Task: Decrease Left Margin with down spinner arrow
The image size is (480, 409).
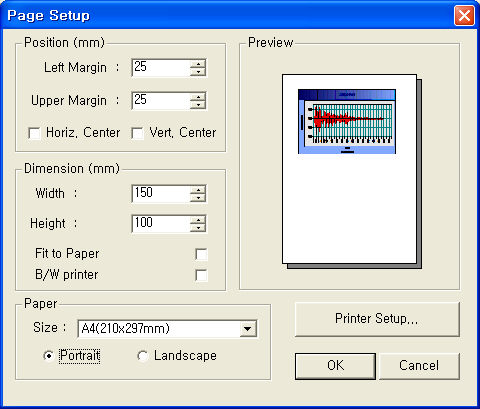Action: tap(198, 72)
